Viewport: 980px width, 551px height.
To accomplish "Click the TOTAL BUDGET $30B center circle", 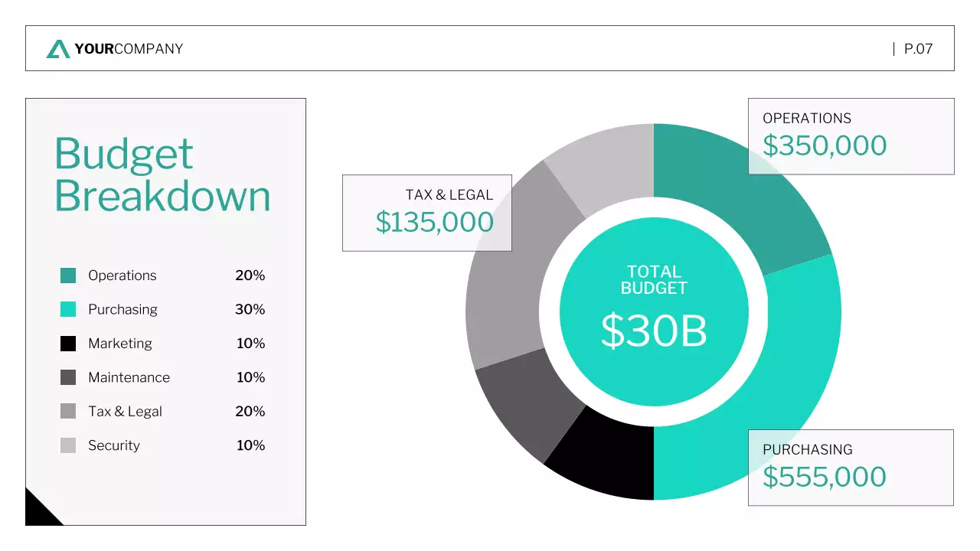I will pos(655,310).
